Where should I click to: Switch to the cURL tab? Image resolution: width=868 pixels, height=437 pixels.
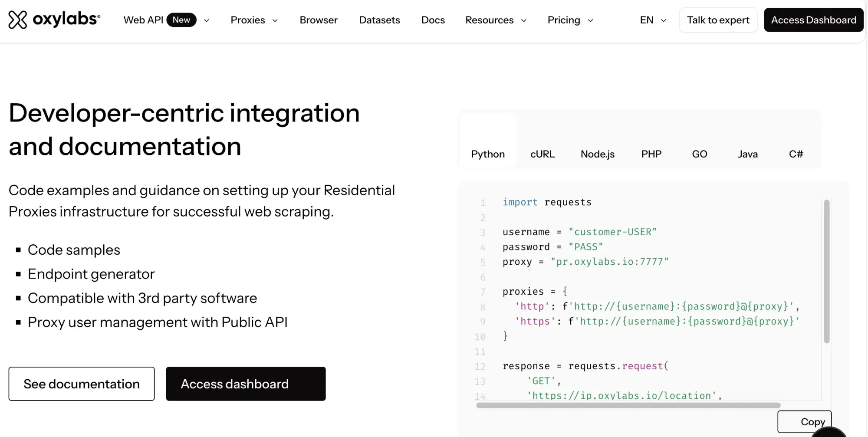point(542,154)
